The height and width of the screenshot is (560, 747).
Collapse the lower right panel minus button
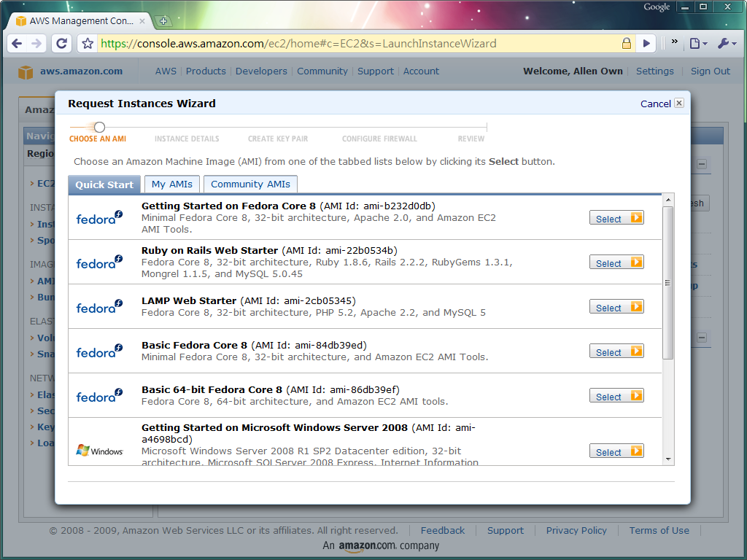(702, 338)
